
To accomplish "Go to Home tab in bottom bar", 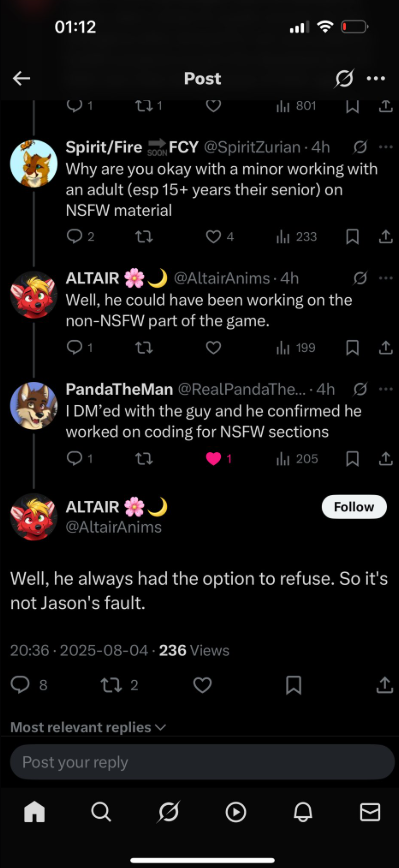I will [x=34, y=812].
